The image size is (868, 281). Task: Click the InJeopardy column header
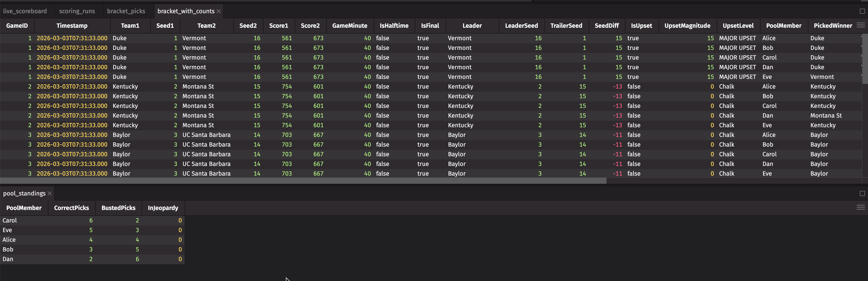(x=163, y=208)
